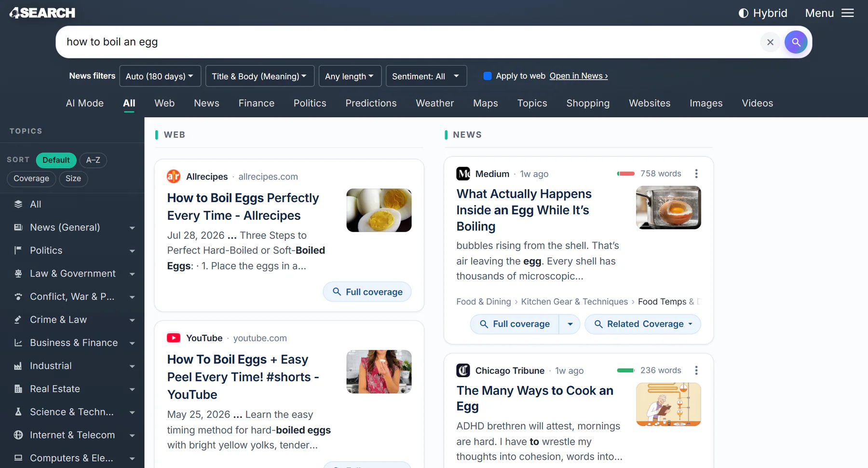Open the Related Coverage dropdown
Image resolution: width=868 pixels, height=468 pixels.
point(643,324)
